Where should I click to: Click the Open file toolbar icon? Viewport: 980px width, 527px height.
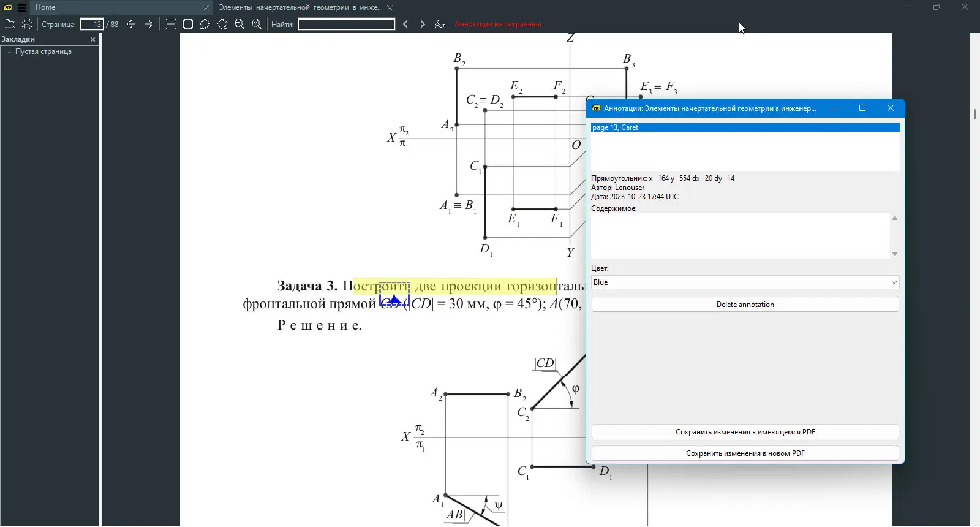(10, 25)
